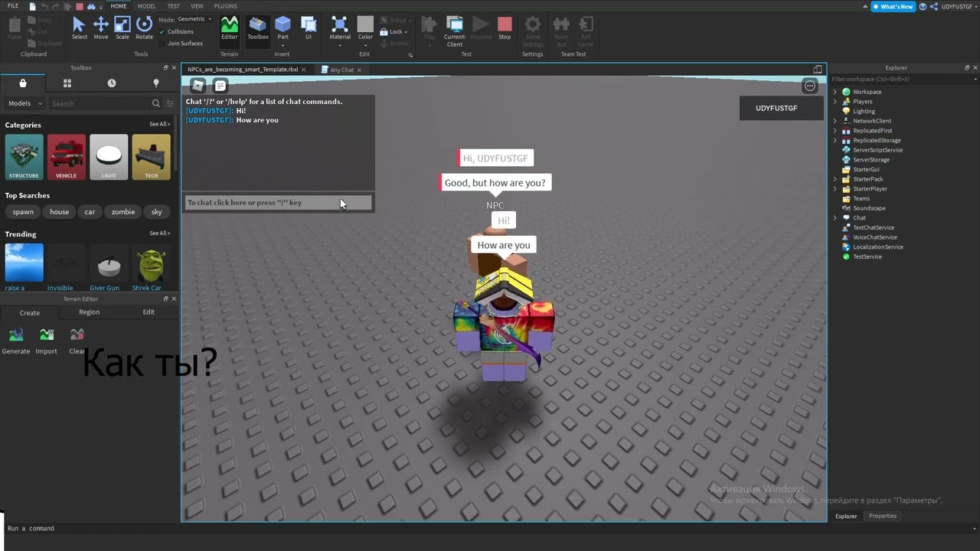The width and height of the screenshot is (980, 551).
Task: Open the viewport more options button
Action: pyautogui.click(x=810, y=86)
